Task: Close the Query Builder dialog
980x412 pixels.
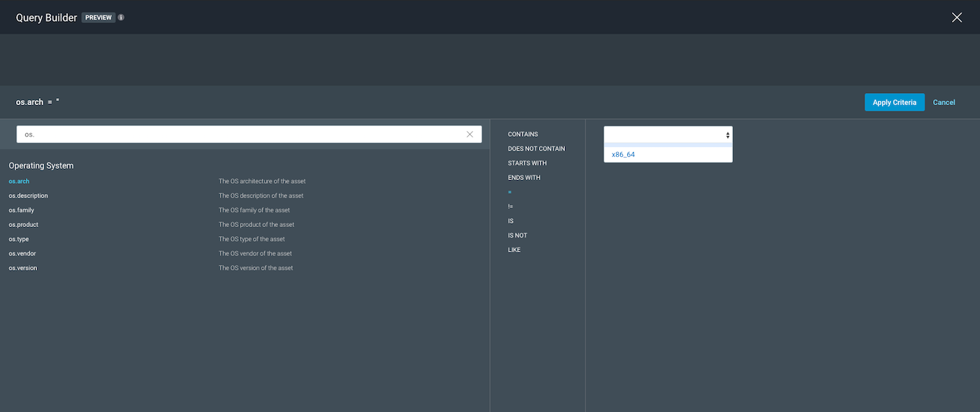Action: (x=956, y=18)
